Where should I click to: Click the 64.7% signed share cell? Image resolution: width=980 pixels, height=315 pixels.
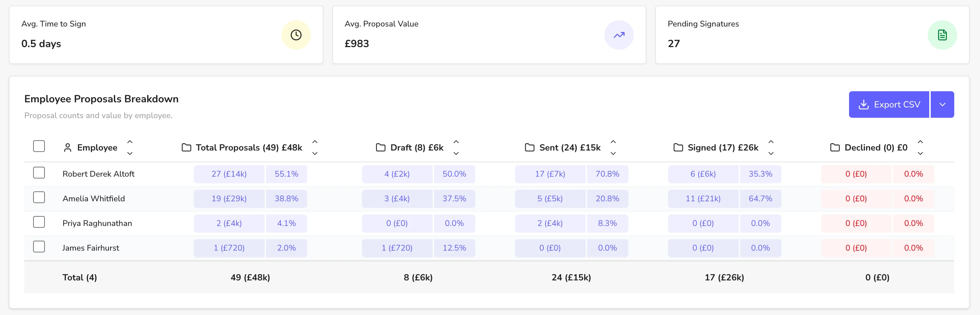[x=760, y=199]
